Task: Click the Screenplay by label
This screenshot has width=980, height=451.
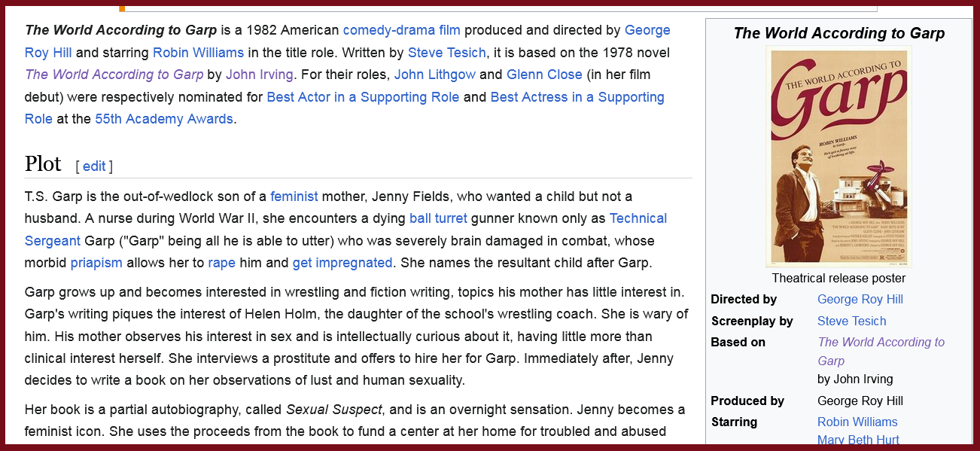Action: click(x=752, y=321)
